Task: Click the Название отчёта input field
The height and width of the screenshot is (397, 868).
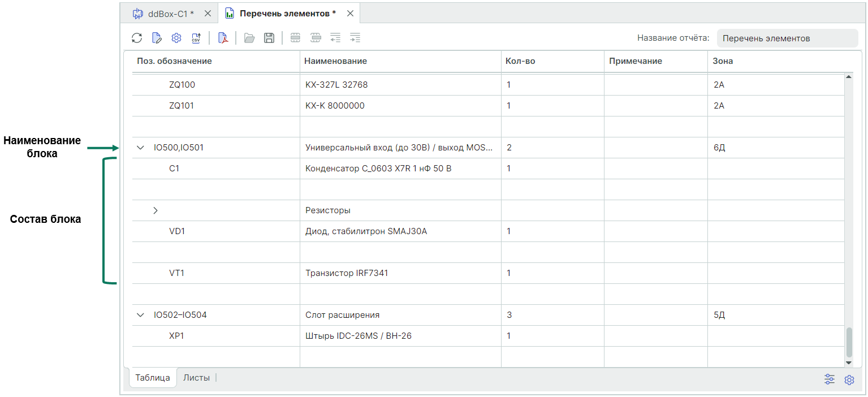Action: [787, 38]
